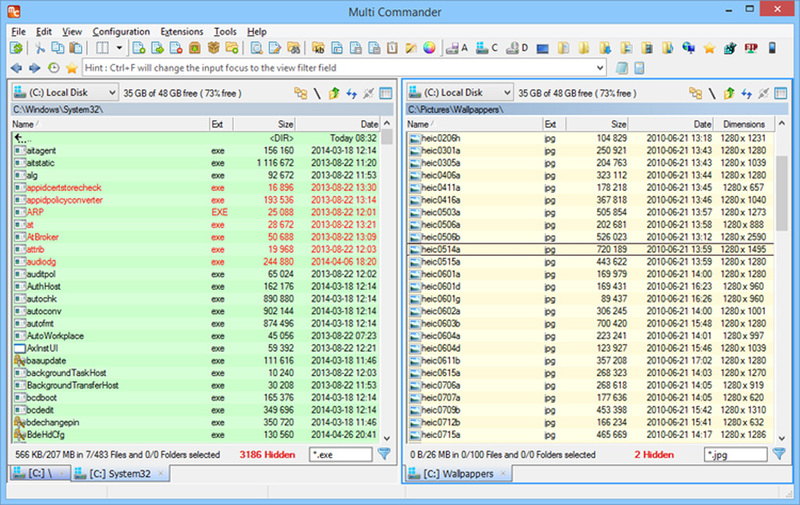
Task: Open the panel layout dropdown arrow
Action: point(119,48)
